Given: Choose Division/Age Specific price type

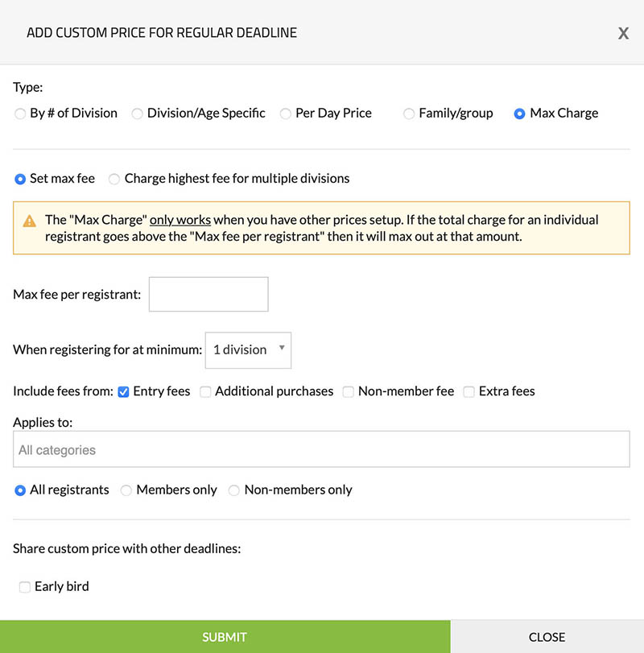Looking at the screenshot, I should [138, 114].
